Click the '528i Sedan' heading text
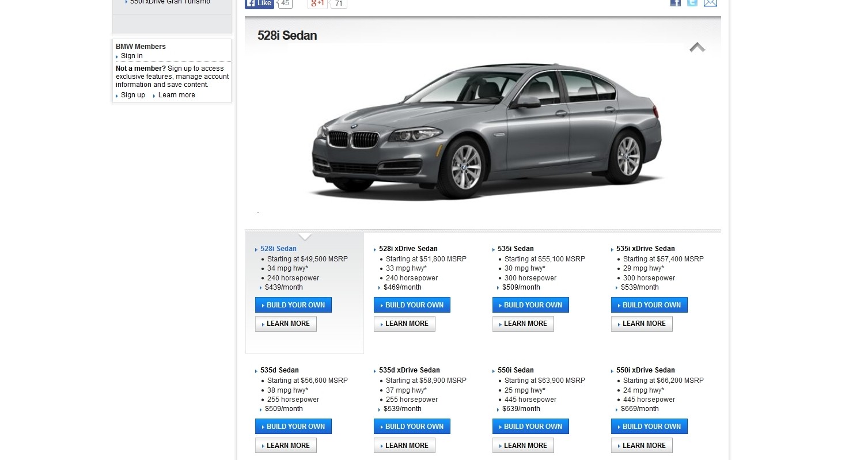Screen dimensions: 868x460 pyautogui.click(x=287, y=36)
